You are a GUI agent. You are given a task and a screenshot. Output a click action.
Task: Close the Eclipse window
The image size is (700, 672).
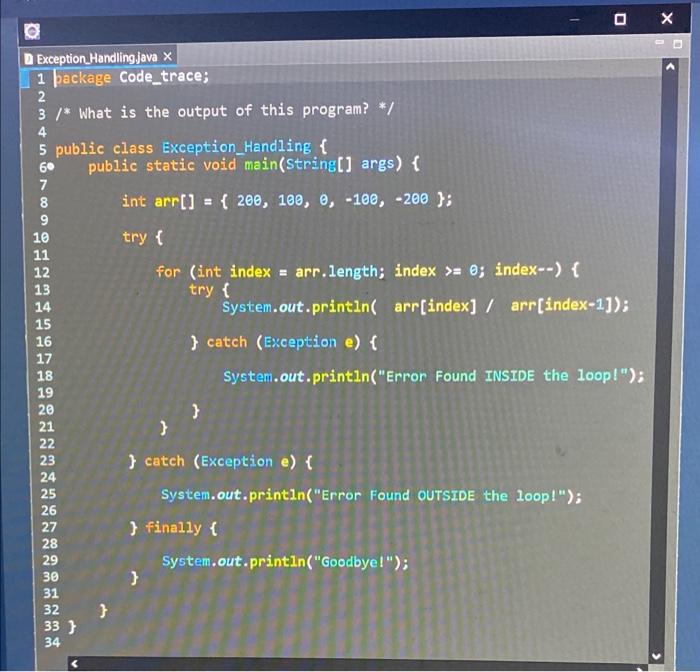pyautogui.click(x=667, y=18)
